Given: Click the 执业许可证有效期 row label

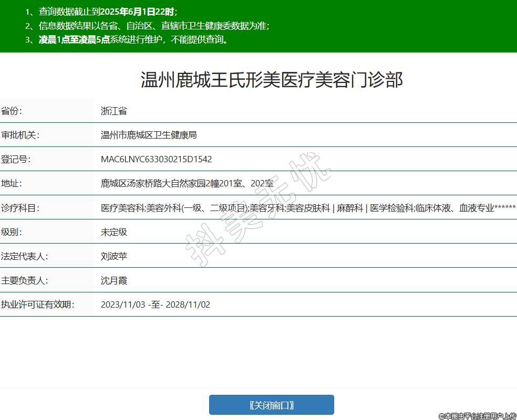Looking at the screenshot, I should [x=38, y=304].
